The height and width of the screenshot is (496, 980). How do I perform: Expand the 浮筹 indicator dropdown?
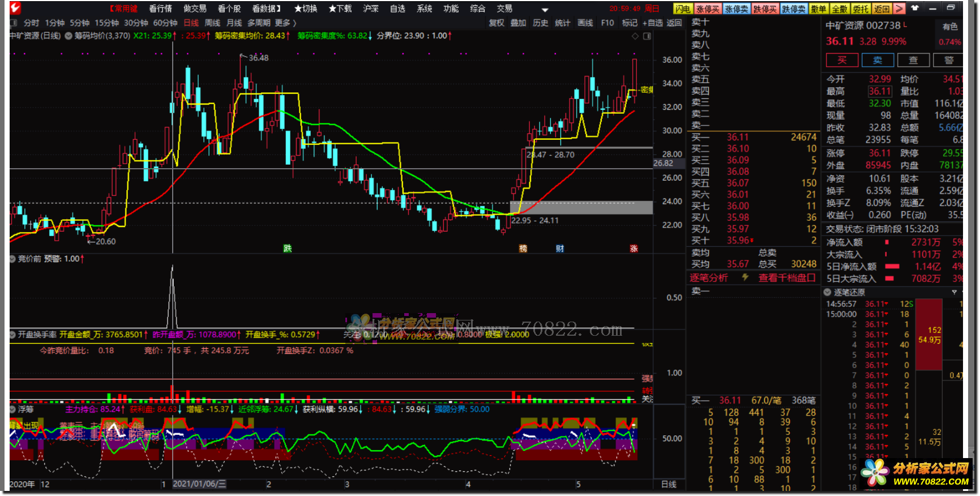(x=12, y=409)
